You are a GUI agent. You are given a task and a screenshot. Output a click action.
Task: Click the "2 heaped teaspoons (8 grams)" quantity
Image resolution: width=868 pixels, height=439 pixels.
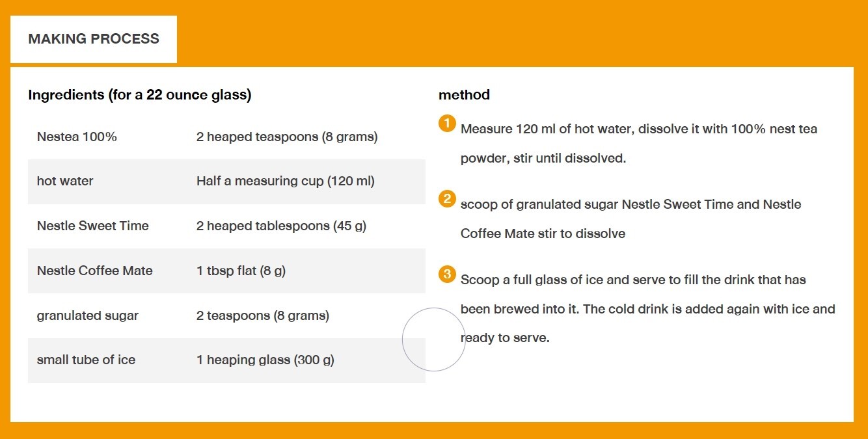coord(287,137)
